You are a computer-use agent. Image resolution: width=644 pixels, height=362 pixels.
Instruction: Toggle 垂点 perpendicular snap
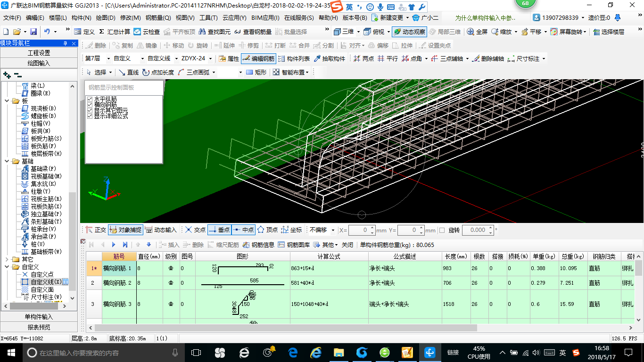[x=219, y=230]
